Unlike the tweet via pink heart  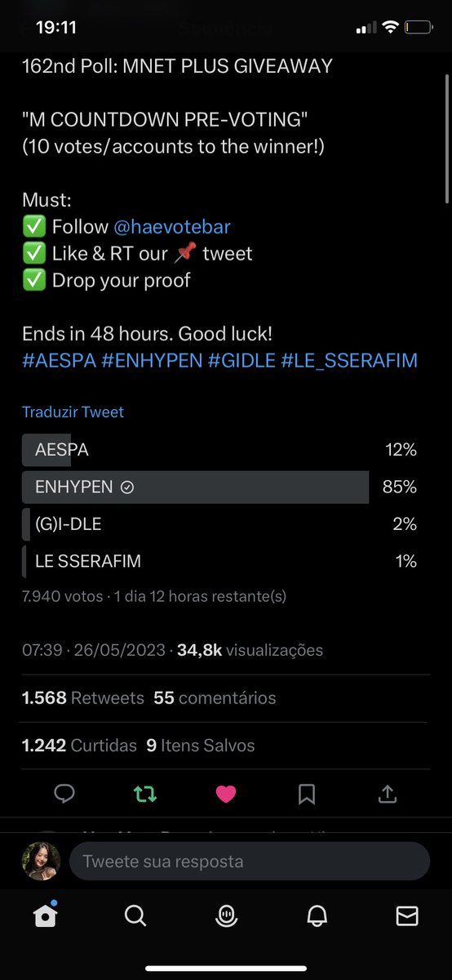(226, 794)
